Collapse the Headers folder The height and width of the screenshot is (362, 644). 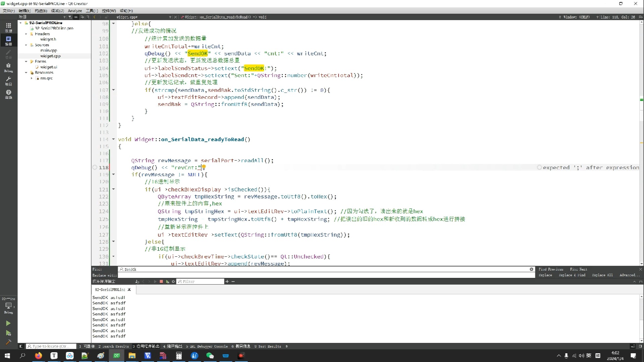click(26, 34)
